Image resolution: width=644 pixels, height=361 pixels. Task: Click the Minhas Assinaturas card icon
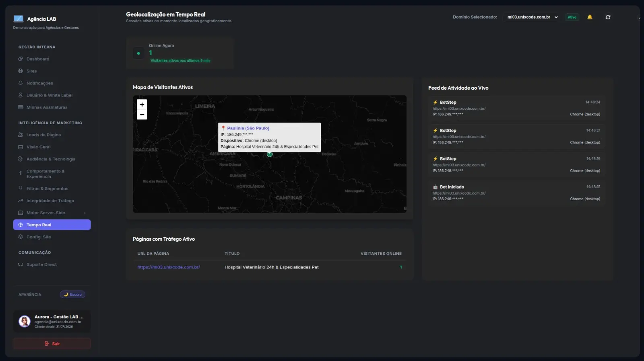click(x=21, y=107)
